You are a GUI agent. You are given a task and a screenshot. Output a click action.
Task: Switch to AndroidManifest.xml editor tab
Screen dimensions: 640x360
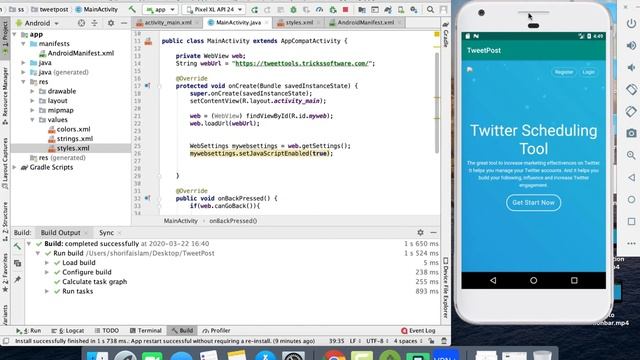(365, 22)
